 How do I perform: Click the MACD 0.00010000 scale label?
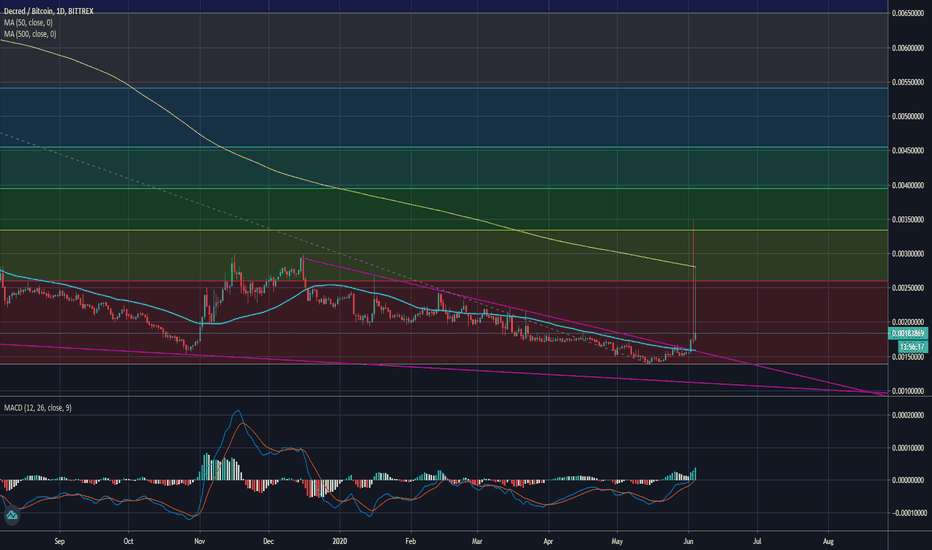pyautogui.click(x=908, y=448)
